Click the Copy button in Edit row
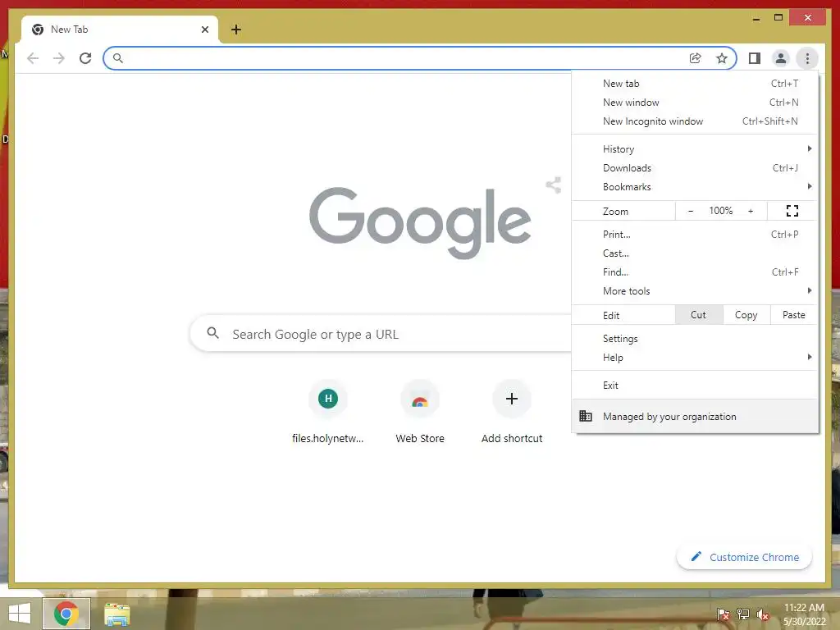The image size is (840, 630). coord(746,315)
